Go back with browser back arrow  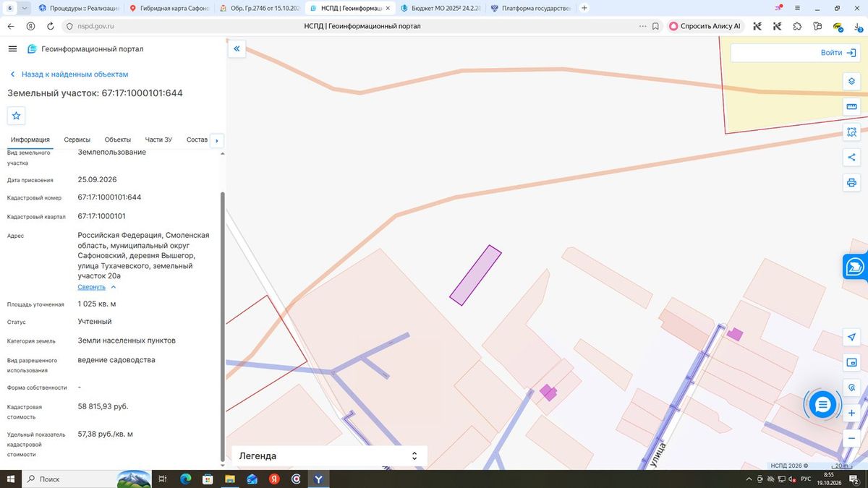pos(11,26)
